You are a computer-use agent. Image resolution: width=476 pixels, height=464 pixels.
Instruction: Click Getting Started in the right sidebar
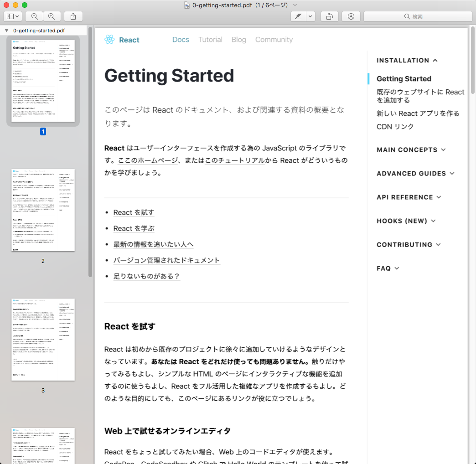tap(404, 78)
